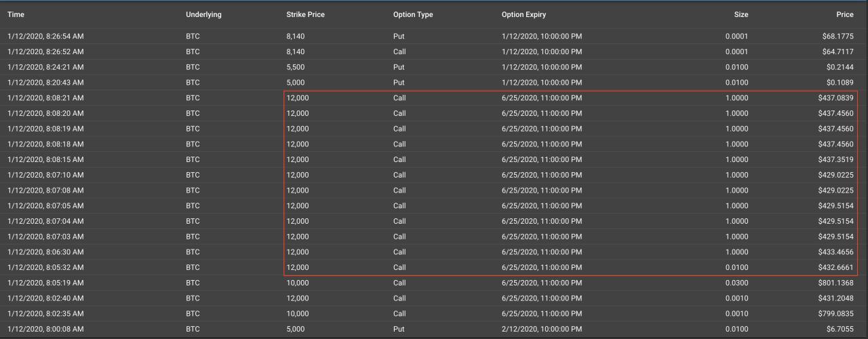Select strike 10,000 in the 8:02:35 AM row
This screenshot has height=339, width=868.
pyautogui.click(x=298, y=314)
